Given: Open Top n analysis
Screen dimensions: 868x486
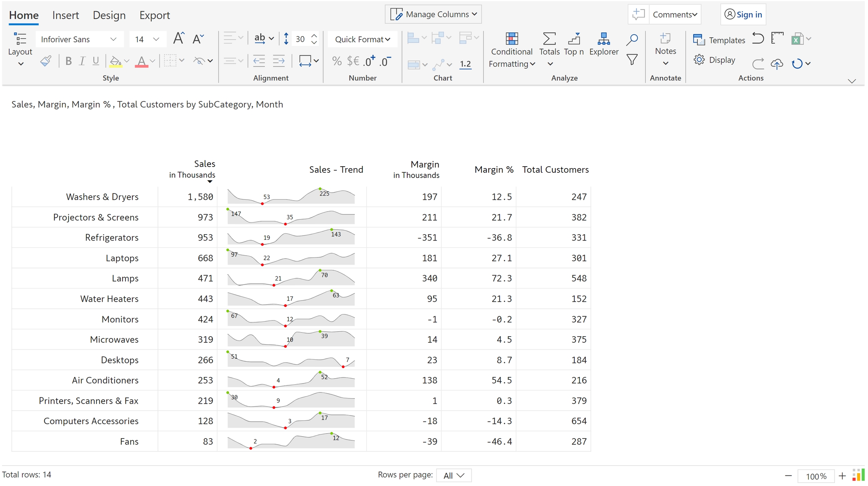Looking at the screenshot, I should [x=574, y=44].
